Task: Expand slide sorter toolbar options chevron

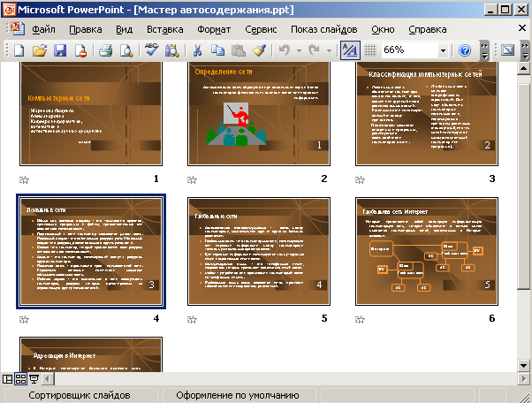Action: click(x=525, y=50)
